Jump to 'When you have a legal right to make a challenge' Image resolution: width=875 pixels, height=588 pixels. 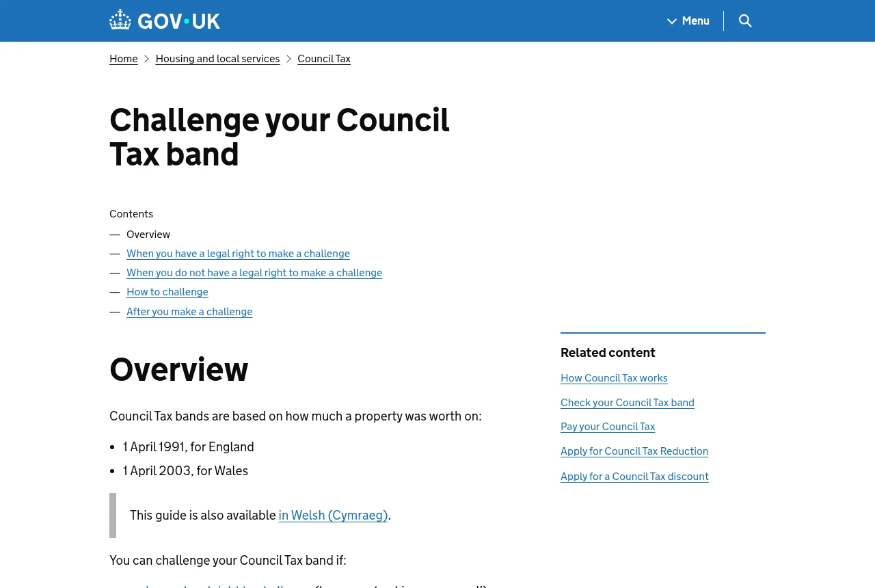(238, 254)
